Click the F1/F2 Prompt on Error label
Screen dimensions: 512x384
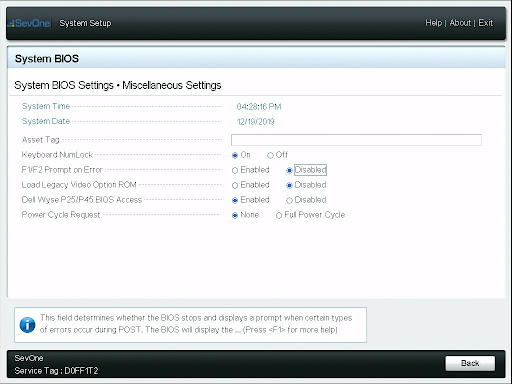pyautogui.click(x=62, y=170)
